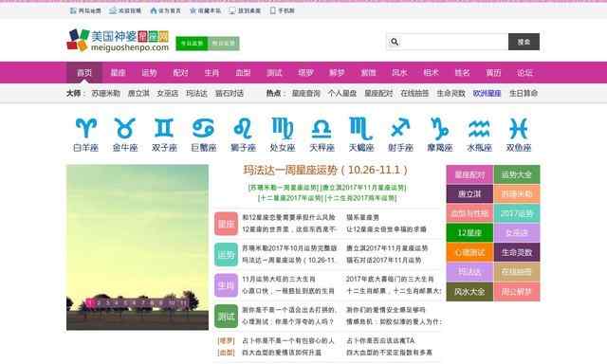Viewport: 607px width, 364px height.
Task: Click the 手机版 phone icon link
Action: point(282,10)
